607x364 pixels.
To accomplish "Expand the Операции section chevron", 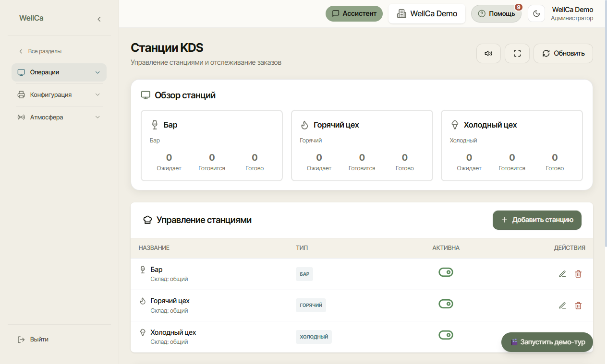I will coord(97,72).
